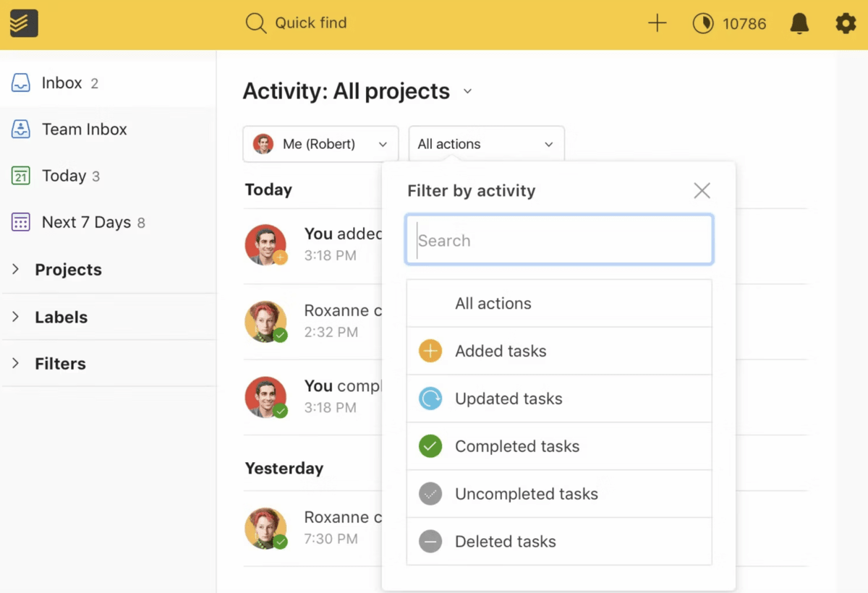Screen dimensions: 868x593
Task: Click Robert's avatar in filter dropdown
Action: (263, 144)
